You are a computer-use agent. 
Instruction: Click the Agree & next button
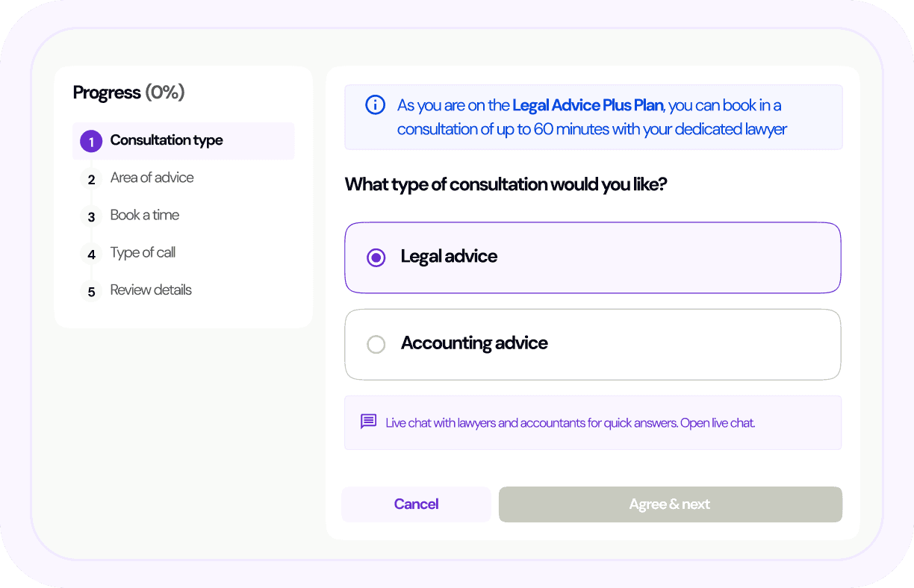(670, 504)
